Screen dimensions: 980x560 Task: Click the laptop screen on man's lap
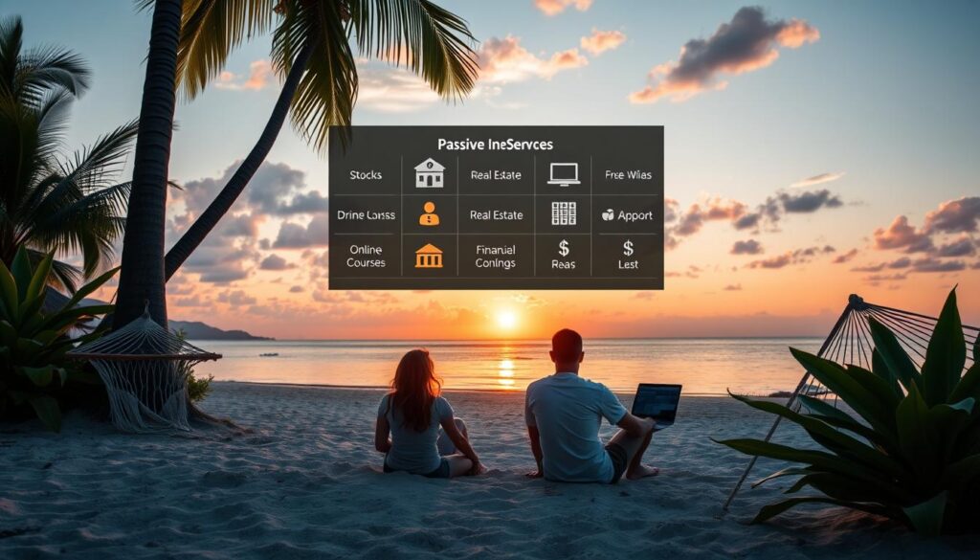[658, 402]
